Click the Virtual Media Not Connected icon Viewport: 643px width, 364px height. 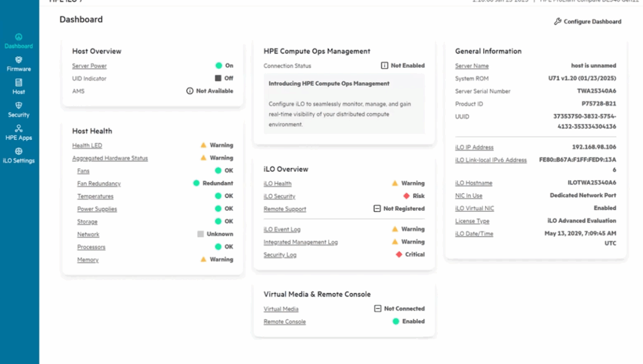[x=378, y=309]
